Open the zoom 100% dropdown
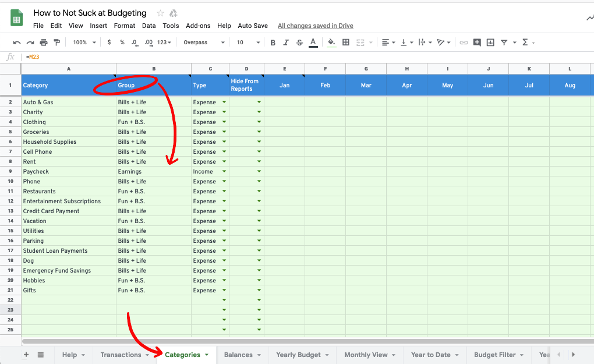 [x=84, y=43]
